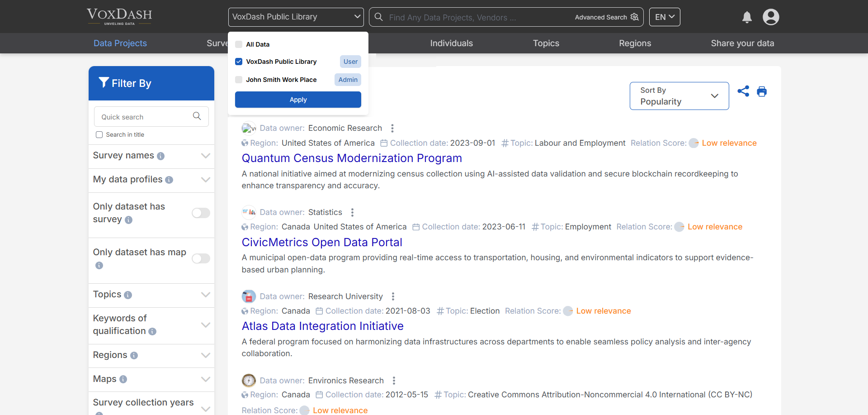Open the notifications bell
868x415 pixels.
747,17
